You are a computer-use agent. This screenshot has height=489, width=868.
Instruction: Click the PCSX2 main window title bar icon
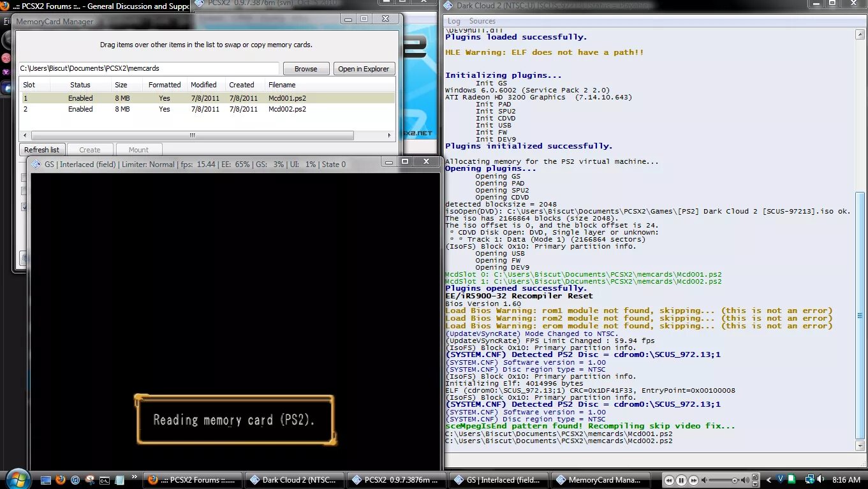click(200, 3)
